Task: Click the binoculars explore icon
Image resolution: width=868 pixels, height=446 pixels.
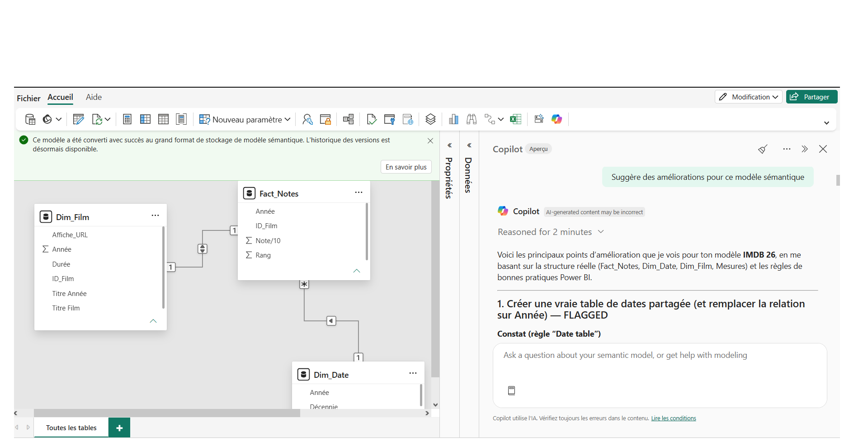Action: click(472, 119)
